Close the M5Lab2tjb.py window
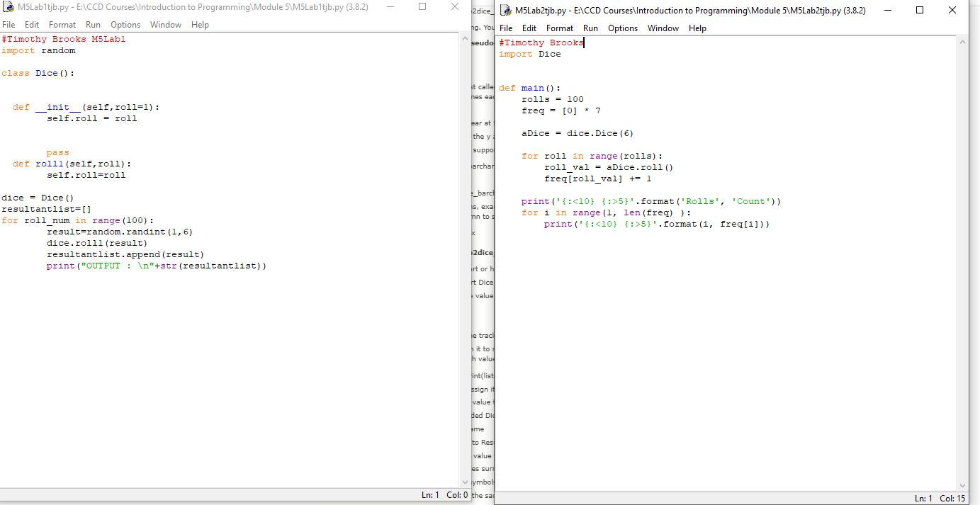Viewport: 980px width, 505px height. coord(952,11)
